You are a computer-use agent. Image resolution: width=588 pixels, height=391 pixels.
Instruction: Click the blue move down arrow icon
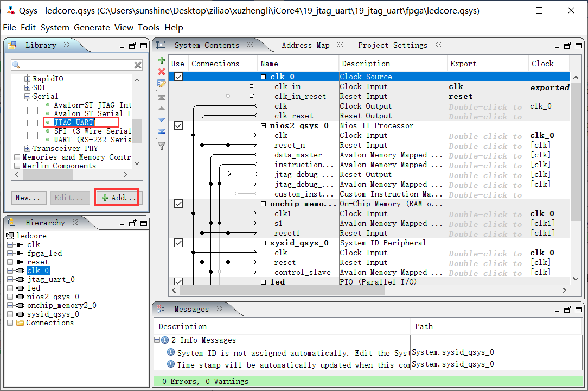tap(161, 119)
